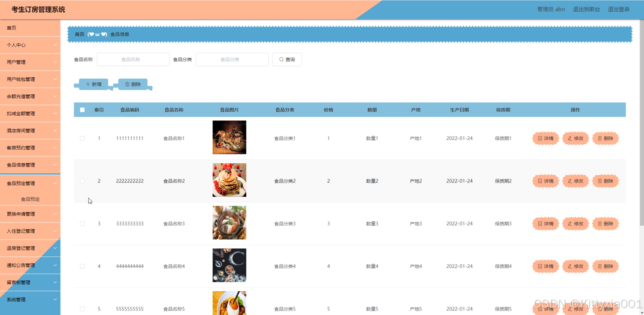This screenshot has height=315, width=644.
Task: Click the 考生订房管理系统 title
Action: point(38,9)
